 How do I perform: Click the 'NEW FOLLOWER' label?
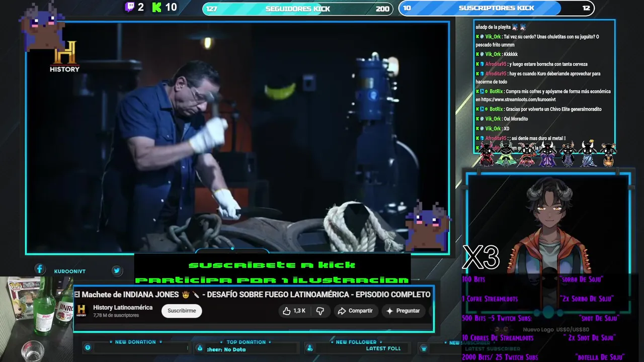356,342
